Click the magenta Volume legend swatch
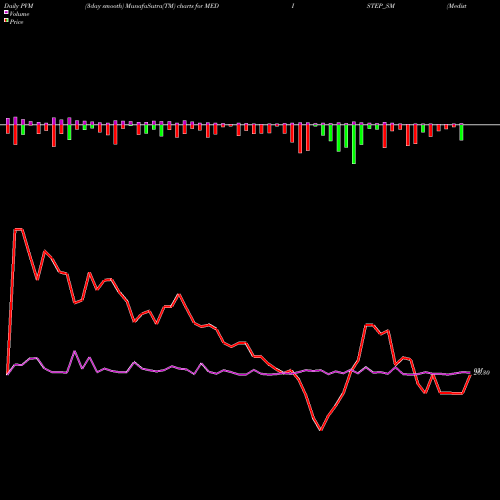The image size is (500, 500). tap(6, 12)
